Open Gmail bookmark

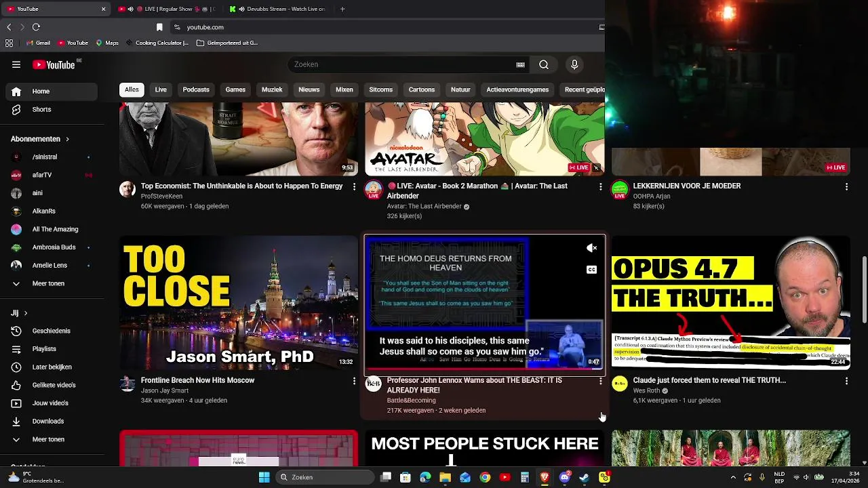(39, 43)
